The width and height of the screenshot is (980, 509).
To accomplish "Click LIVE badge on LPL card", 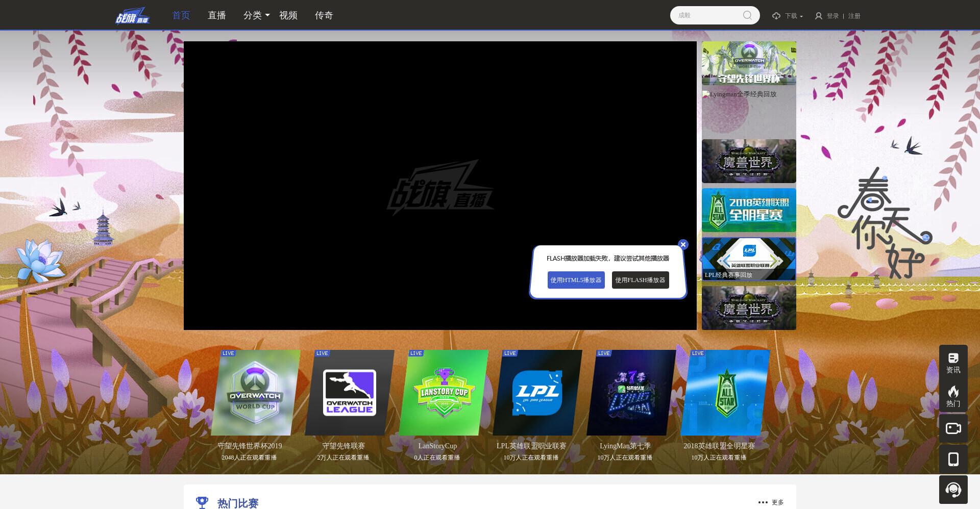I will 510,353.
